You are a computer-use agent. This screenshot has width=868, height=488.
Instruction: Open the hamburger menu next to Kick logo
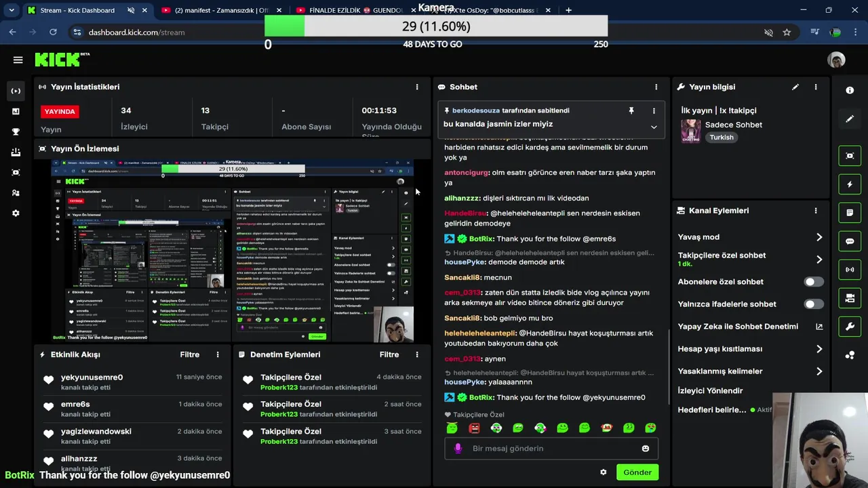[x=18, y=60]
